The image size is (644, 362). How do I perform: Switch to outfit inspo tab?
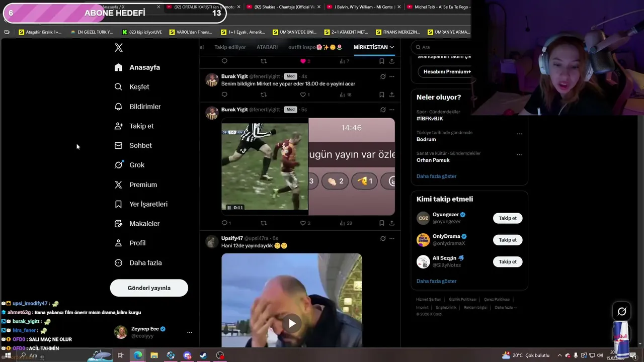pos(315,47)
